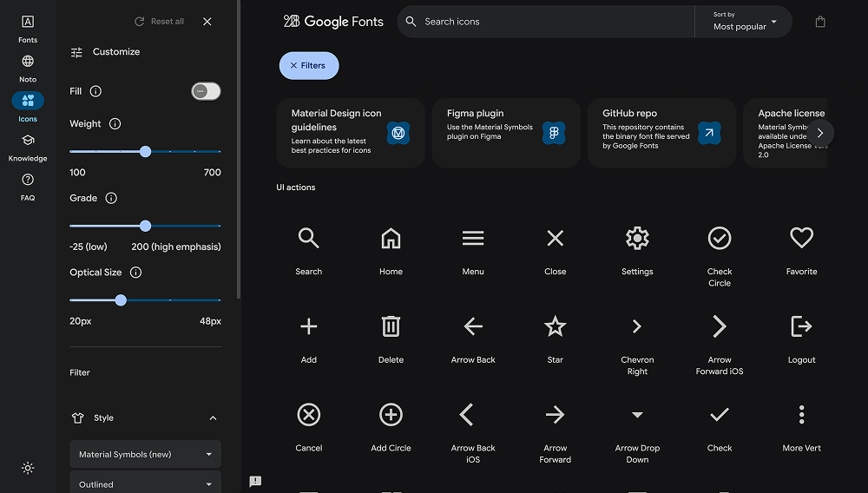The image size is (868, 493).
Task: Click the Grade slider handle
Action: click(x=145, y=226)
